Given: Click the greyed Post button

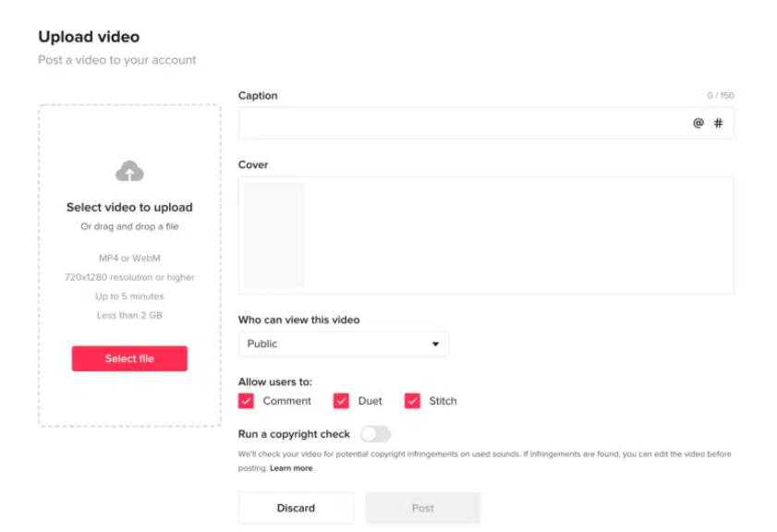Looking at the screenshot, I should coord(423,508).
